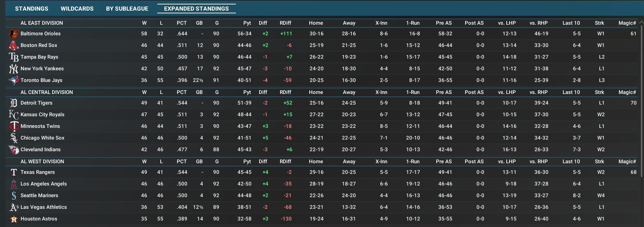Click the Houston Astros star logo
This screenshot has height=227, width=644.
[x=14, y=219]
